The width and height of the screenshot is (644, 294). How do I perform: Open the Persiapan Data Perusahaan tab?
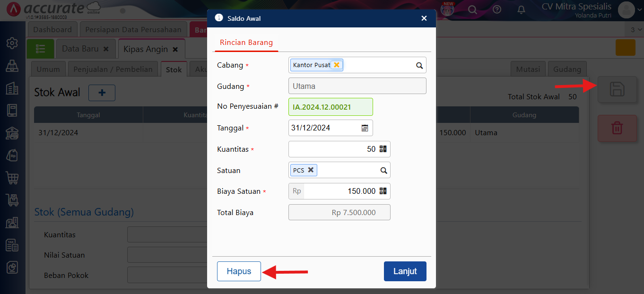(133, 29)
